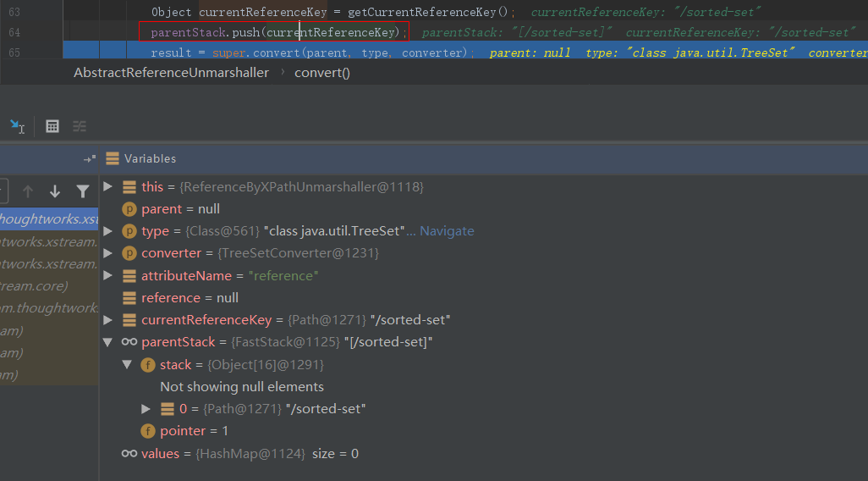
Task: Select next frame with down arrow
Action: click(x=55, y=191)
